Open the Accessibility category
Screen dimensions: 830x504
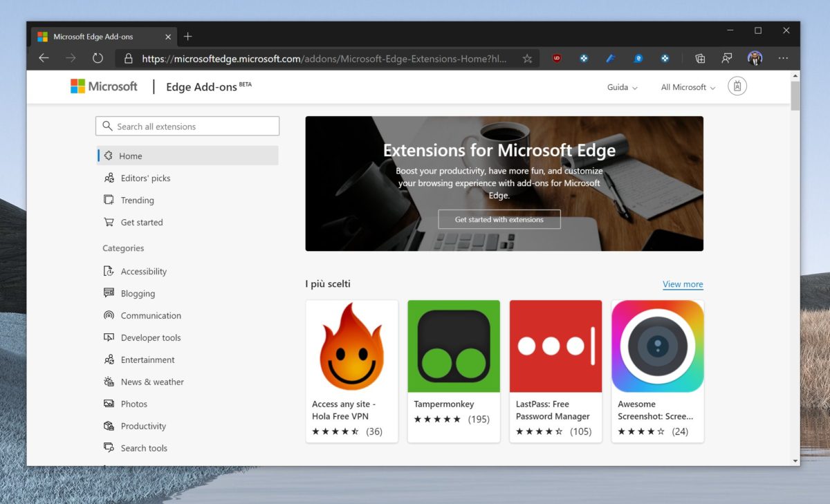[x=107, y=271]
